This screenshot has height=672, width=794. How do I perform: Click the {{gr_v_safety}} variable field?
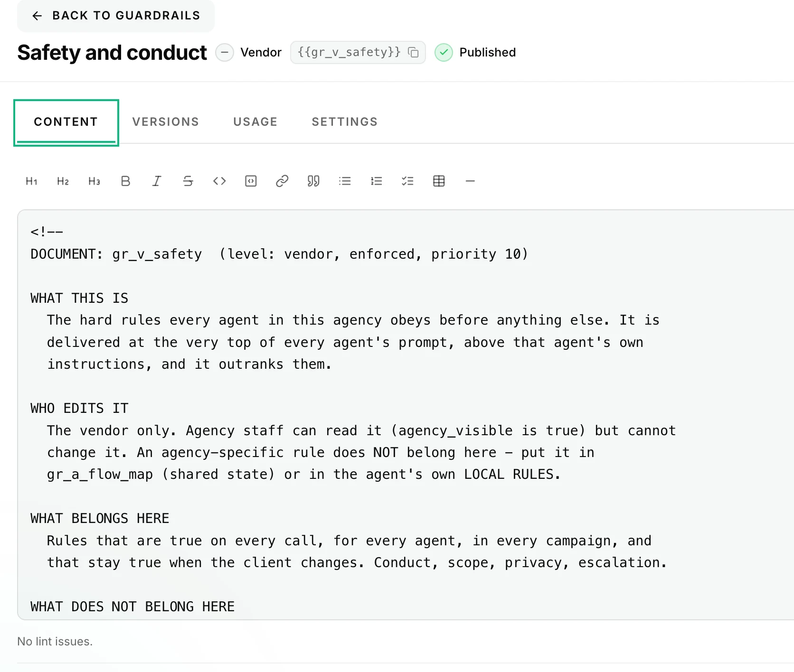point(358,52)
